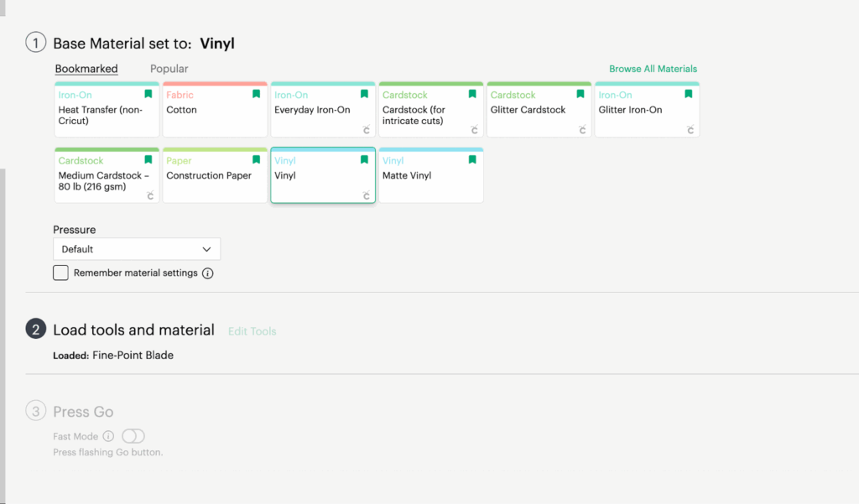Enable Remember material settings checkbox

pyautogui.click(x=60, y=273)
